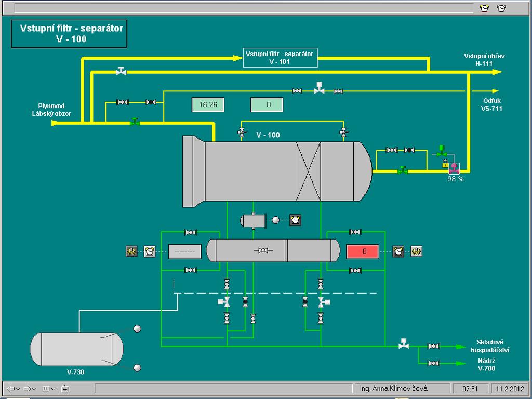The image size is (532, 399).
Task: Click upper level indicator ball on V-730
Action: point(137,328)
